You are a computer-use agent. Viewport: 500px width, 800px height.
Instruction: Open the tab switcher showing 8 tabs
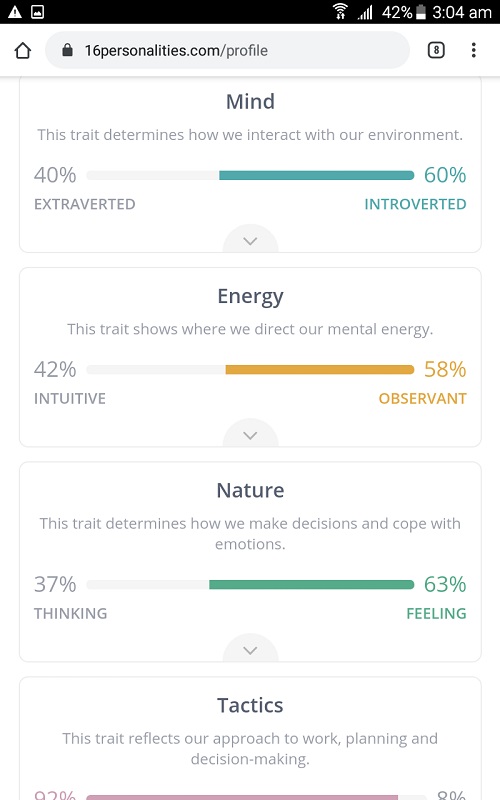click(x=436, y=50)
